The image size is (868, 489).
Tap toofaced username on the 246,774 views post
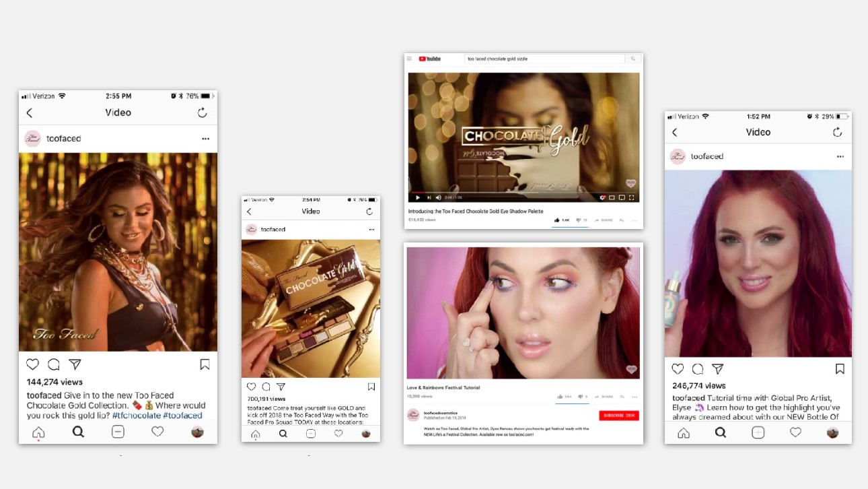(707, 156)
